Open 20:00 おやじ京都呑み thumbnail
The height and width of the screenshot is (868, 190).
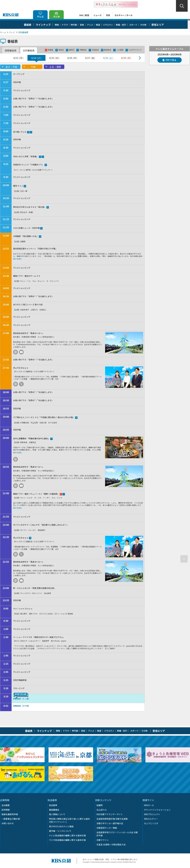pos(124,447)
